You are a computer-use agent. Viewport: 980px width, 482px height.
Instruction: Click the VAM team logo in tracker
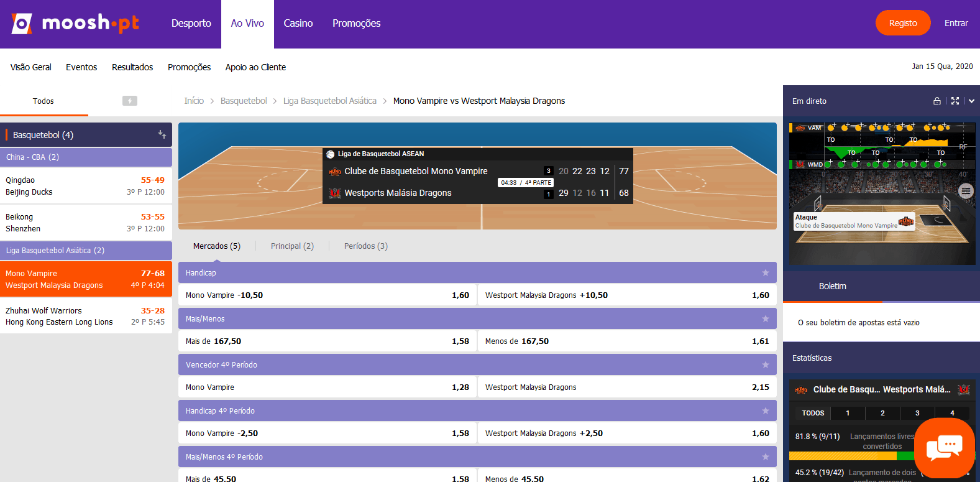tap(800, 128)
